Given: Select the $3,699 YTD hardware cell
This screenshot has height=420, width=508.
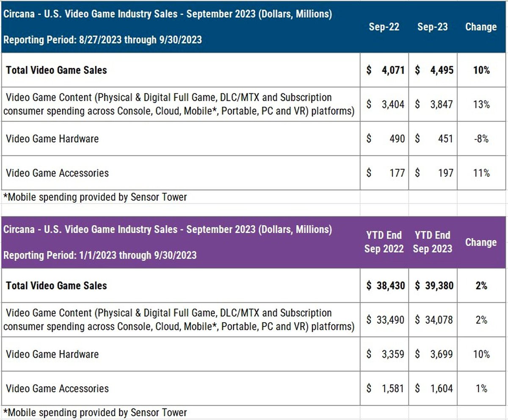Looking at the screenshot, I should [x=433, y=354].
